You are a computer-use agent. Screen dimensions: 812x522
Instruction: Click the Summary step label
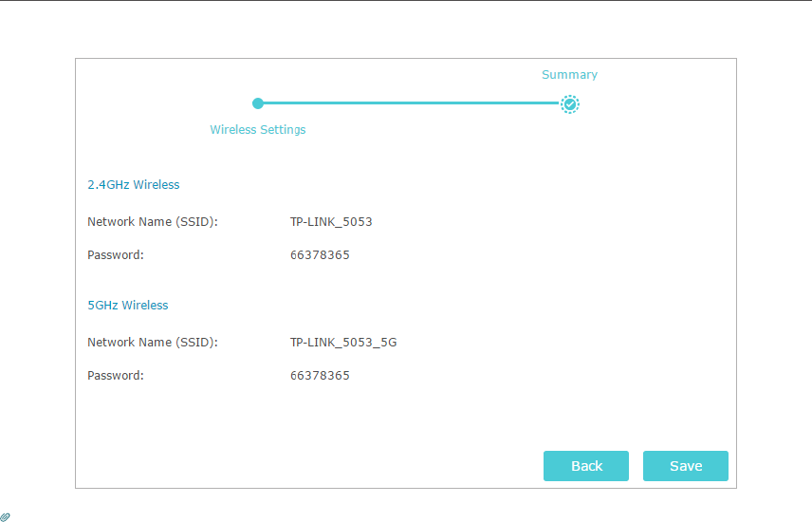click(x=569, y=75)
